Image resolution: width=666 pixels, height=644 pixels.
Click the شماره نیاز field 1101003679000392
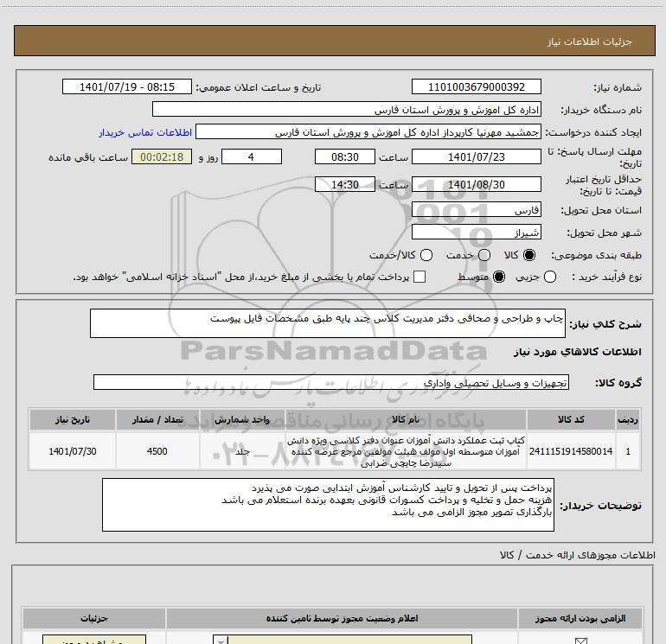[476, 86]
